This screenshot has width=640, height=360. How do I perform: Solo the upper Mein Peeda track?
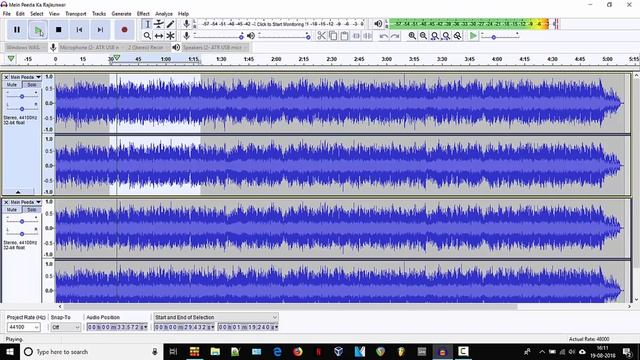[31, 84]
